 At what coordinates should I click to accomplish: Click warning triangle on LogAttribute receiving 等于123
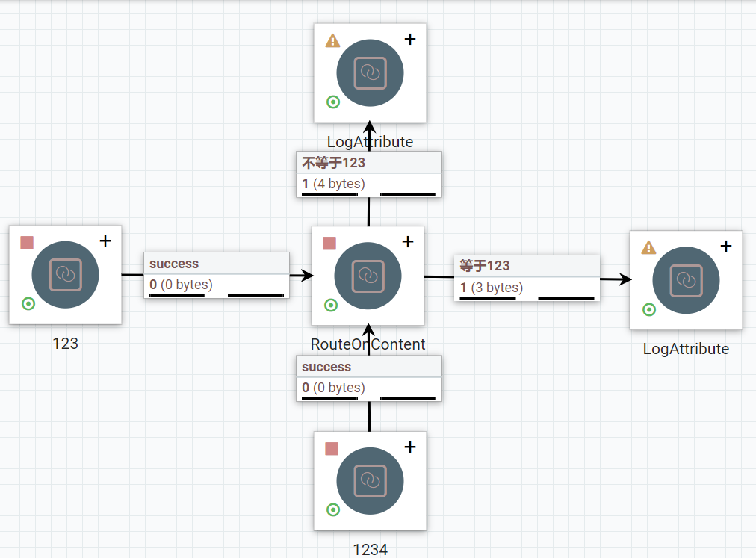coord(648,247)
